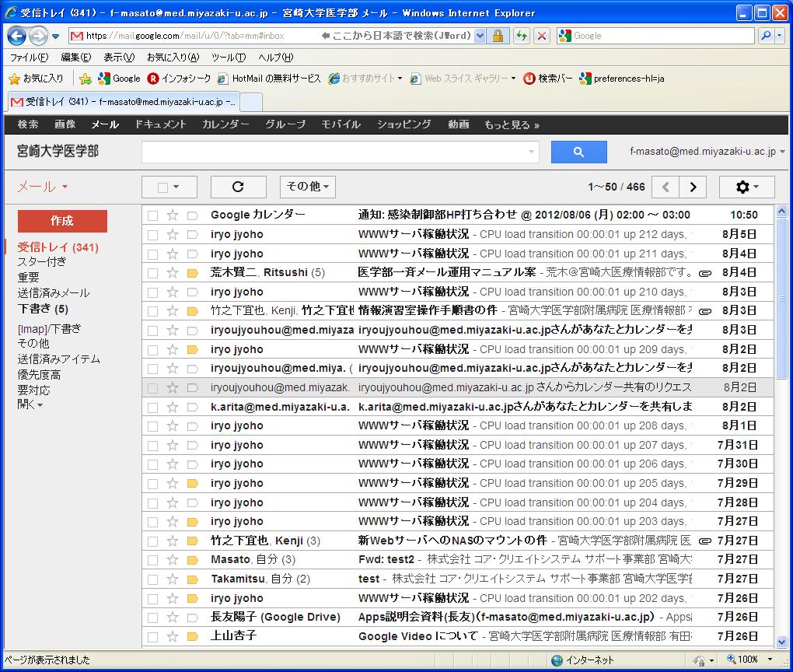Click IE refresh page icon
Screen dimensions: 793x672
pos(521,36)
